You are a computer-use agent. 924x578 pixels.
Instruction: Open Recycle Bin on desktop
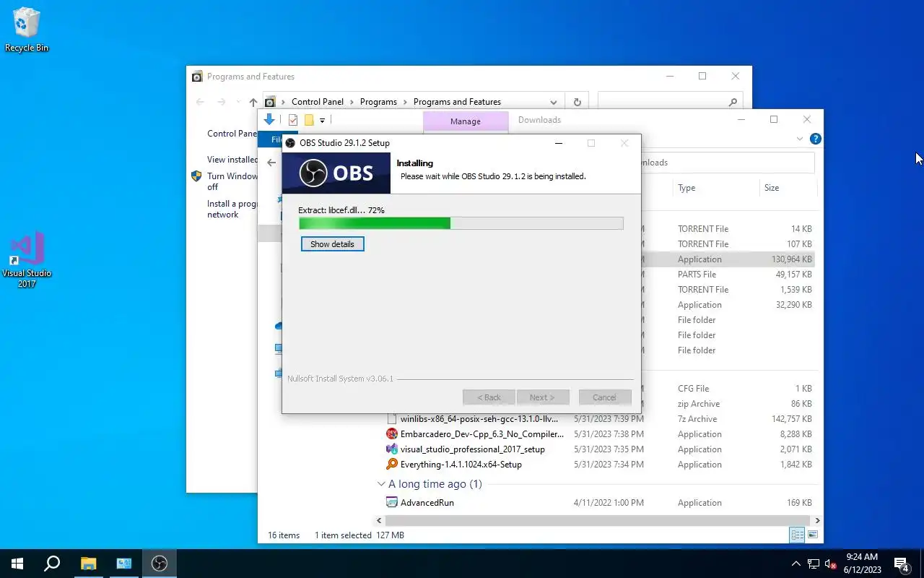click(27, 30)
